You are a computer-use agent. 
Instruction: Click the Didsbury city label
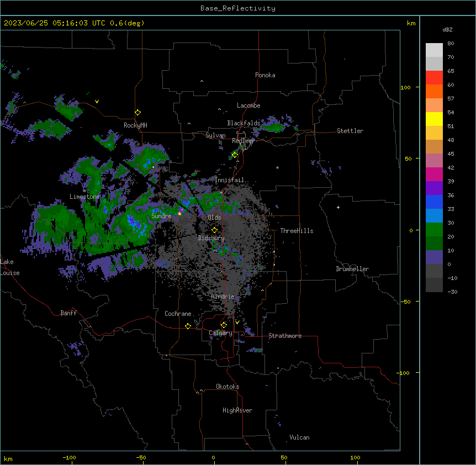[211, 238]
